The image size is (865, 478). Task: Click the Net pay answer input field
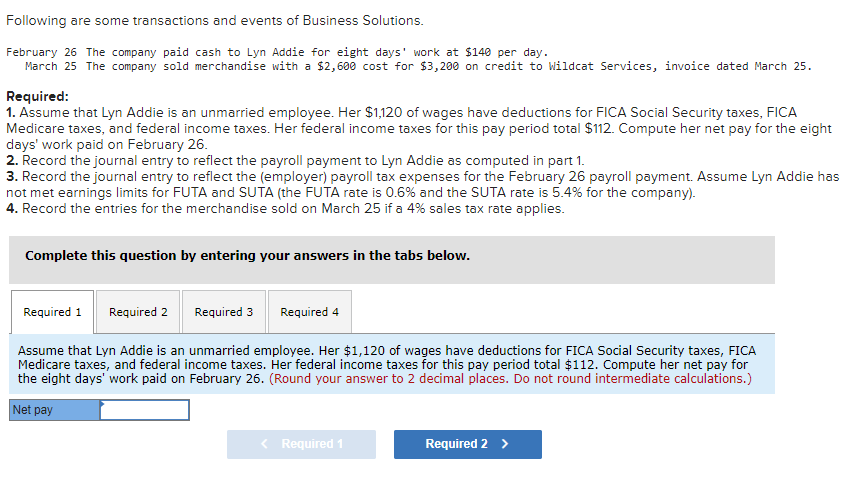[145, 410]
